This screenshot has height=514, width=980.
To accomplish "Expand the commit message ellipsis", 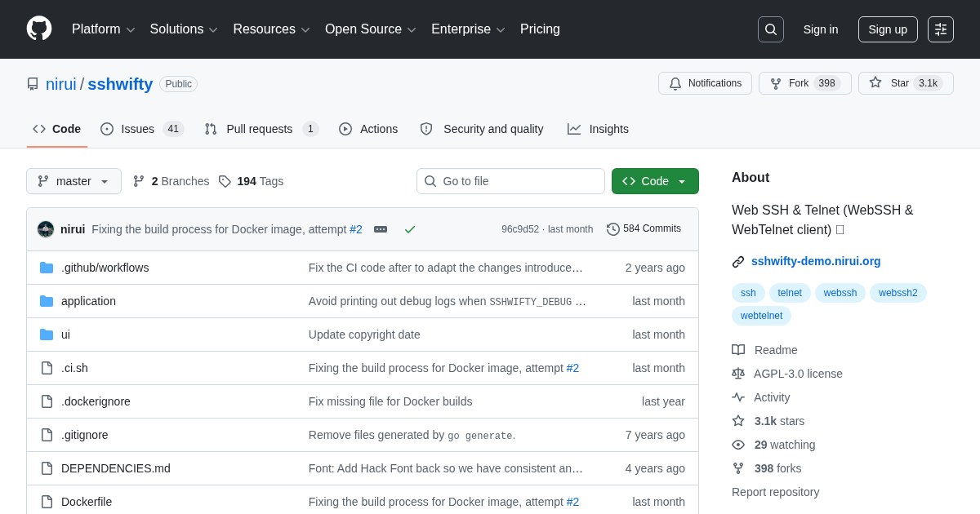I will click(x=381, y=229).
